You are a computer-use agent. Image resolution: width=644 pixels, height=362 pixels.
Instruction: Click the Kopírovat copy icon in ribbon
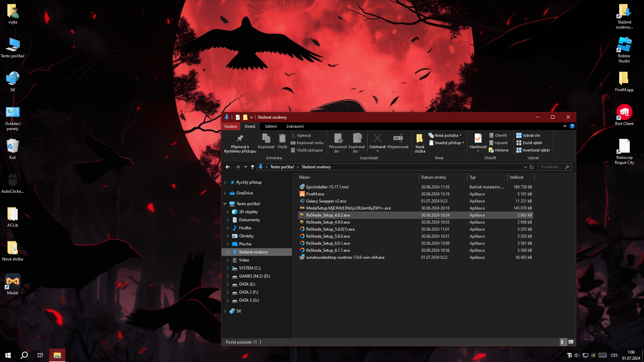(266, 141)
